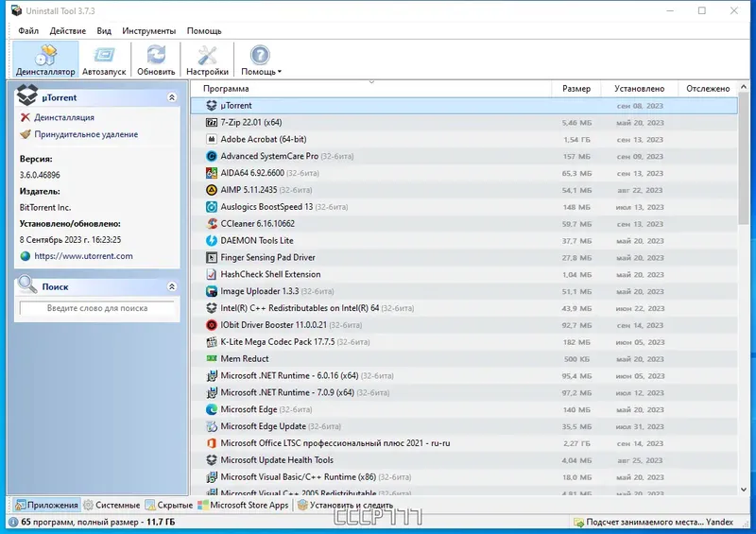Image resolution: width=756 pixels, height=534 pixels.
Task: Open the Деинсталлятор toolbar button
Action: click(x=45, y=60)
